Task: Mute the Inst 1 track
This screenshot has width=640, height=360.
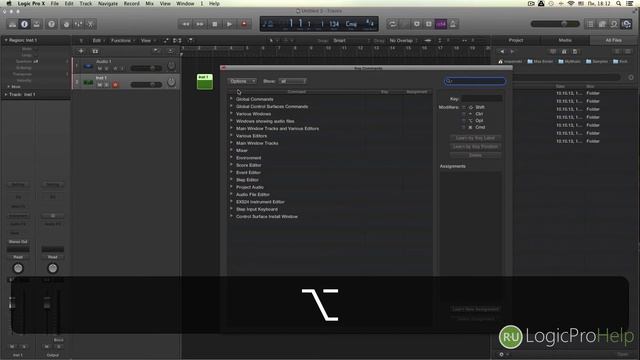Action: [x=100, y=84]
